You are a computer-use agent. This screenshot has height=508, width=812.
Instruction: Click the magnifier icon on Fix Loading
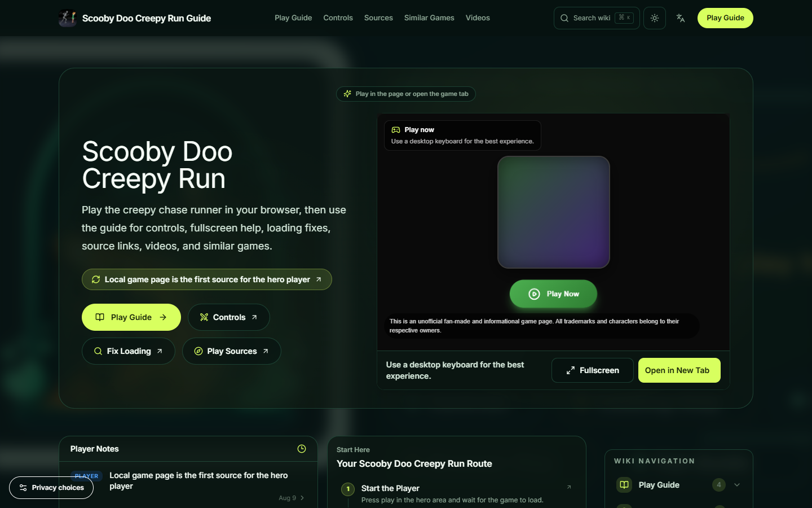tap(98, 351)
